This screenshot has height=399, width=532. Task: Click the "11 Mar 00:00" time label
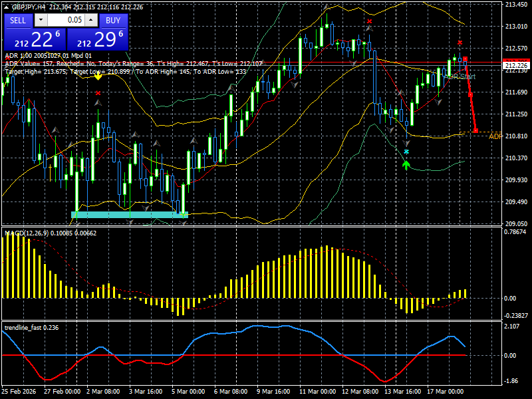(x=318, y=391)
